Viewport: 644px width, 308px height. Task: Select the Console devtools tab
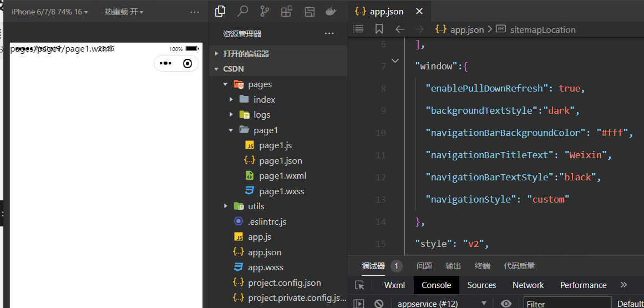[x=436, y=285]
